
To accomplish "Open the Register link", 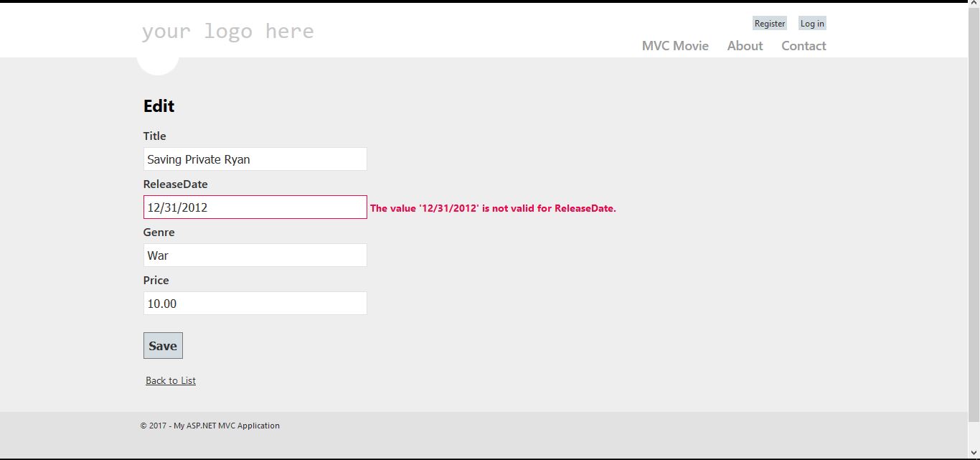I will coord(769,24).
